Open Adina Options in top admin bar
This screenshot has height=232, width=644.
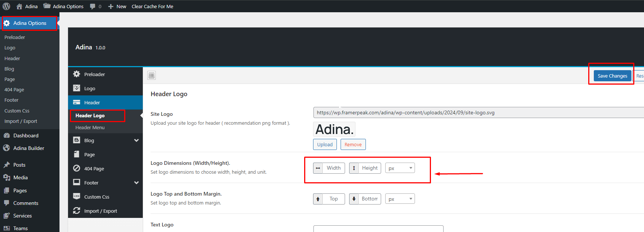click(68, 6)
